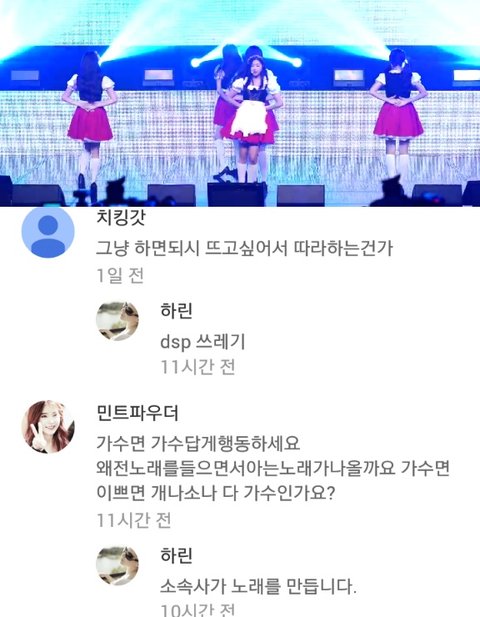Select comment line '가수면 가수답게행동하세요'

(198, 443)
